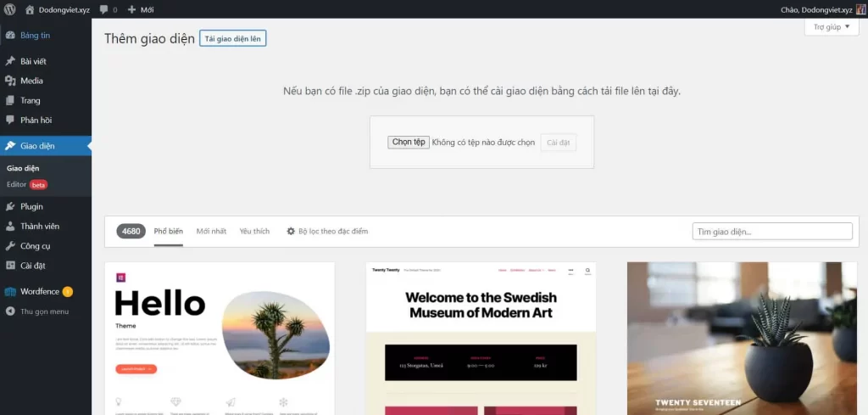868x415 pixels.
Task: Click the plus icon to add new content
Action: coord(131,9)
